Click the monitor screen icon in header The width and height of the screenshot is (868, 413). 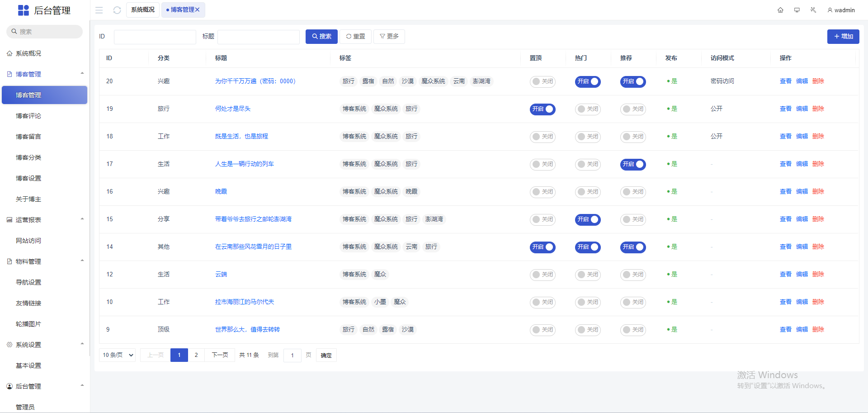797,10
